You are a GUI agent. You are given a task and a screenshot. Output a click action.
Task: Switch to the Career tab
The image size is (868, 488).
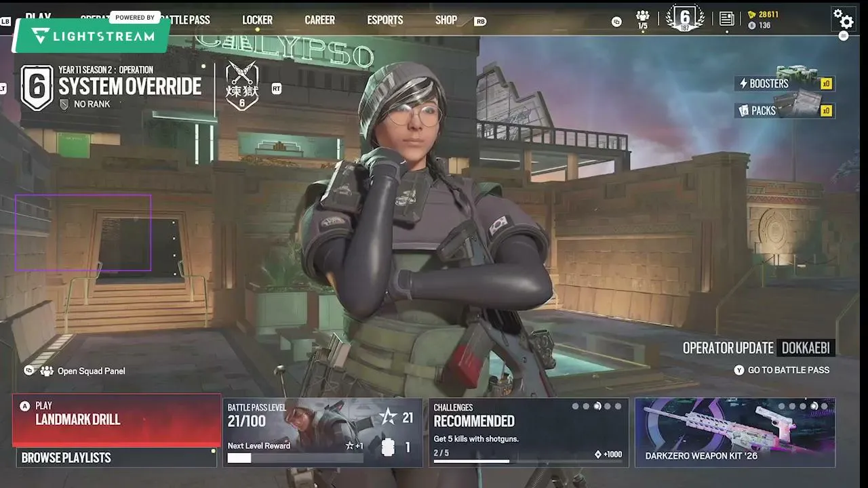(x=320, y=20)
